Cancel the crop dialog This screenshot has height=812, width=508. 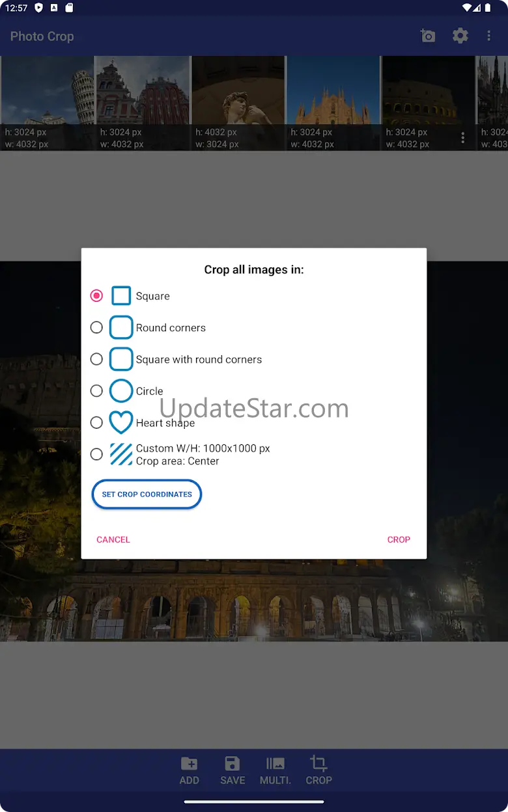point(113,539)
